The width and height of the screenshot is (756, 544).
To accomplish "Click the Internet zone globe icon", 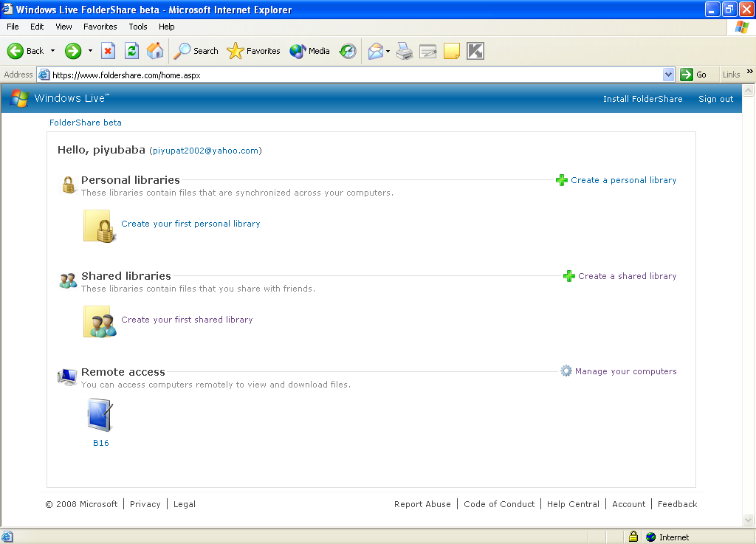I will pyautogui.click(x=651, y=537).
